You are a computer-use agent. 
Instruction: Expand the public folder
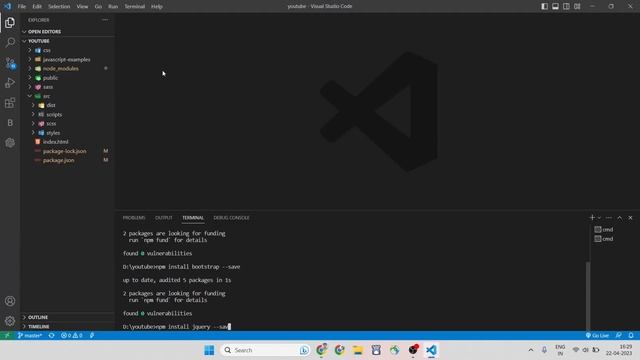(x=67, y=78)
